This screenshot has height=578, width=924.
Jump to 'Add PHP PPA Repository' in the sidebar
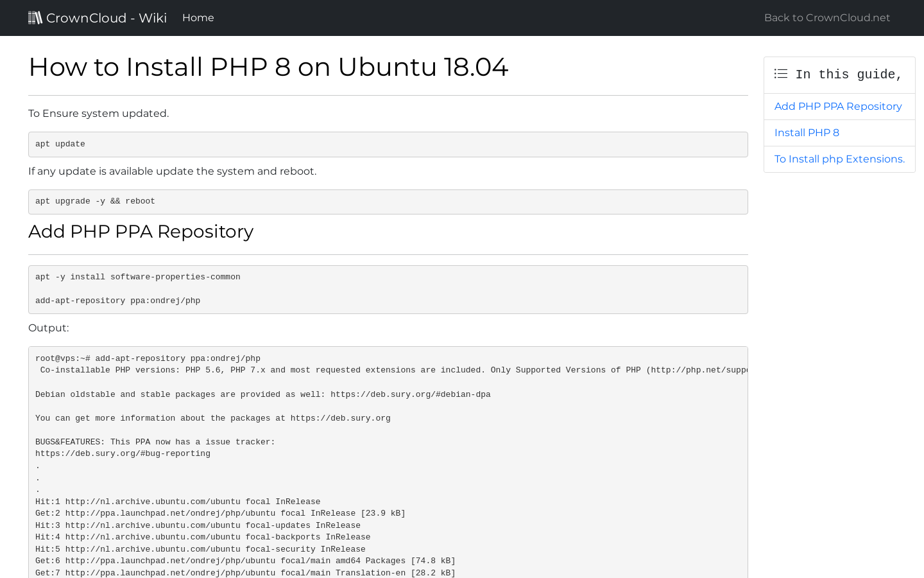tap(837, 107)
